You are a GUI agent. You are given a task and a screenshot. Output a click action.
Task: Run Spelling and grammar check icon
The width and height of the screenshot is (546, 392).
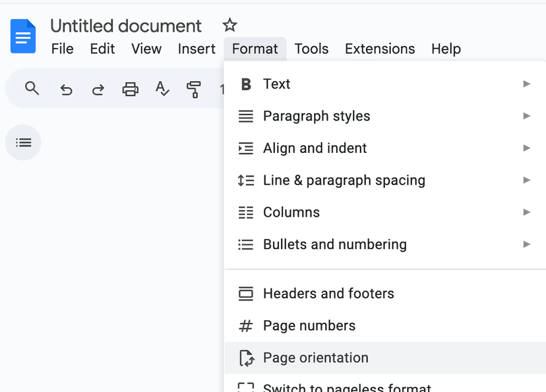pyautogui.click(x=162, y=89)
